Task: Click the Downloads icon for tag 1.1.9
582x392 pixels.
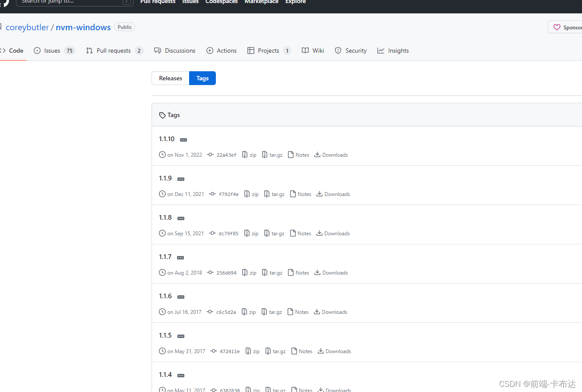Action: click(319, 194)
